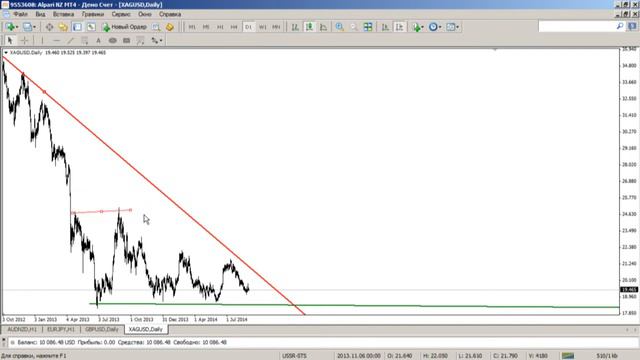Image resolution: width=640 pixels, height=360 pixels.
Task: Click the Новый Ордер button
Action: click(x=124, y=27)
